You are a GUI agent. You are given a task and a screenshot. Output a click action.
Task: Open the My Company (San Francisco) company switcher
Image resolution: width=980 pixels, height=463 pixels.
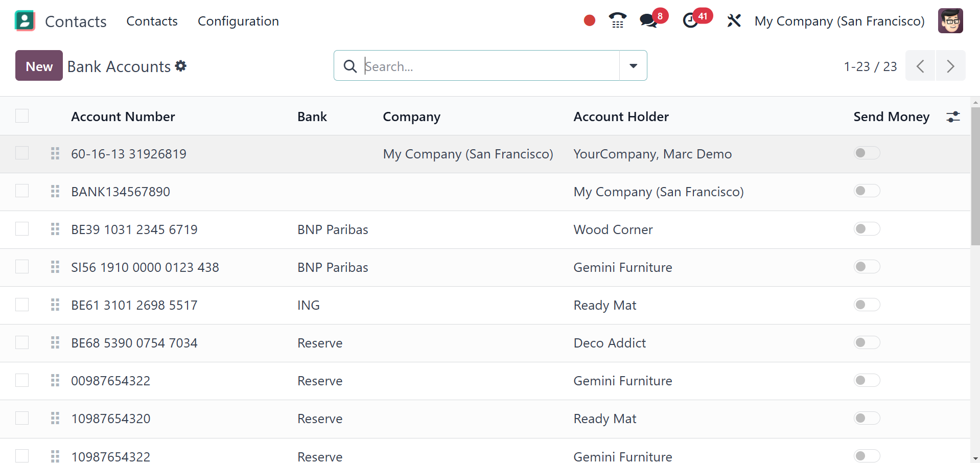[x=839, y=21]
